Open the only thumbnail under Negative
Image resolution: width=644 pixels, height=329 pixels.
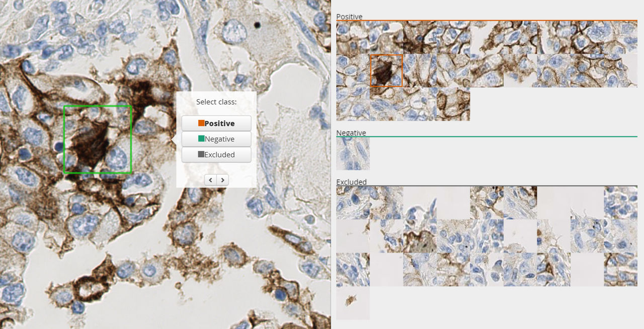353,154
